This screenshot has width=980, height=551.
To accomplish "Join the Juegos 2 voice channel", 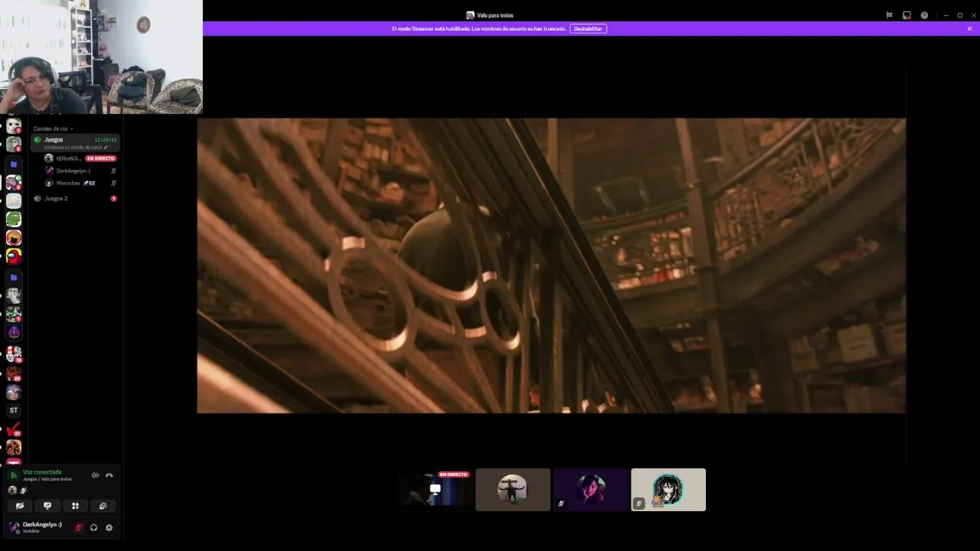I will (75, 198).
